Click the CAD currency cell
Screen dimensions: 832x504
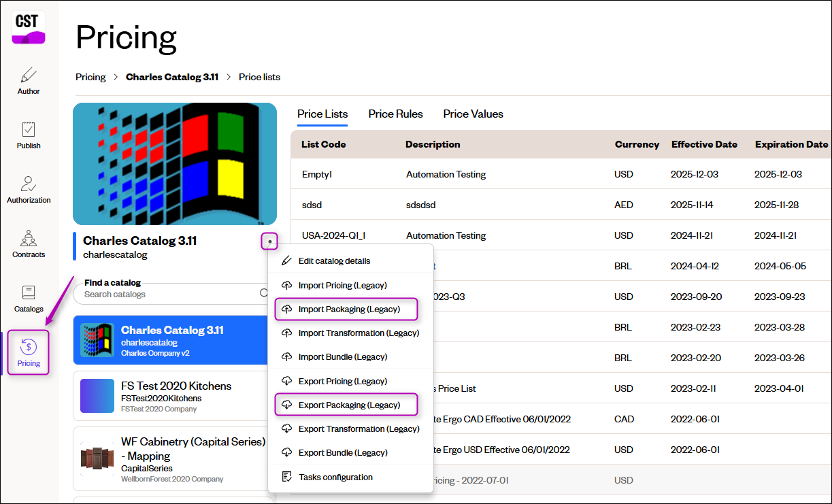(x=624, y=419)
